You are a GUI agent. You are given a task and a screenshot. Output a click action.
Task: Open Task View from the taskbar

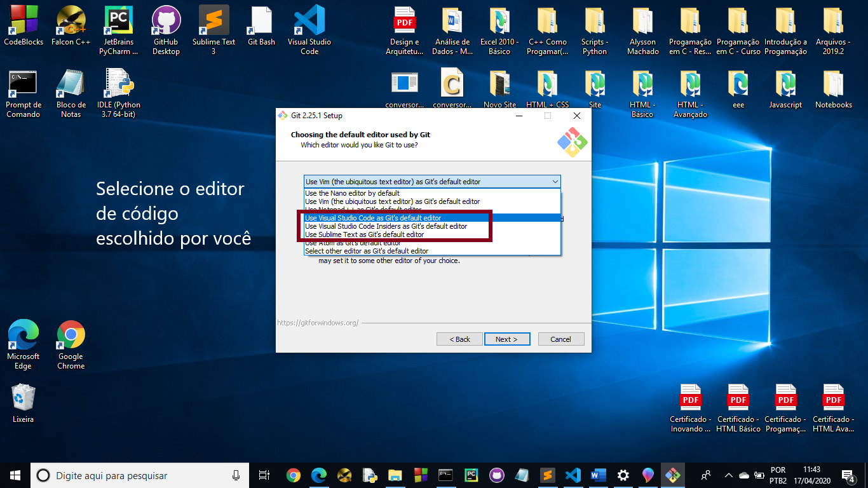264,475
